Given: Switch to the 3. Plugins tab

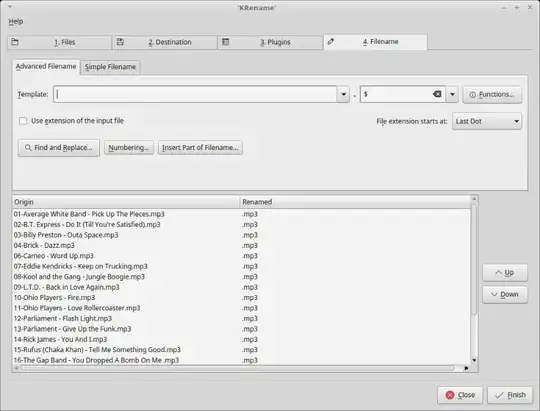Looking at the screenshot, I should pos(270,42).
